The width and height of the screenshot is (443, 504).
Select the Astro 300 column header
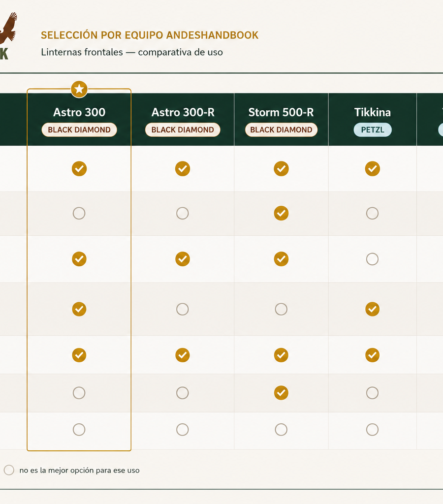tap(79, 120)
